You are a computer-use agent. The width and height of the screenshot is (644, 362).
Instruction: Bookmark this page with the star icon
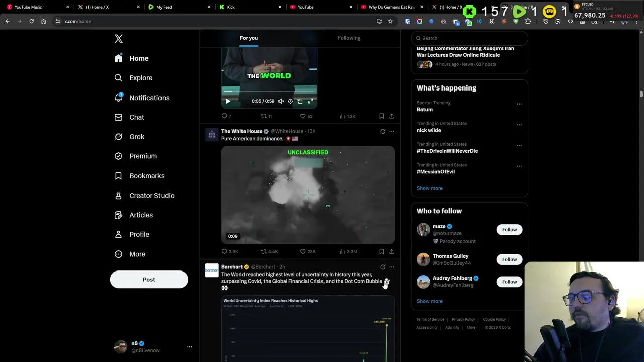(390, 21)
